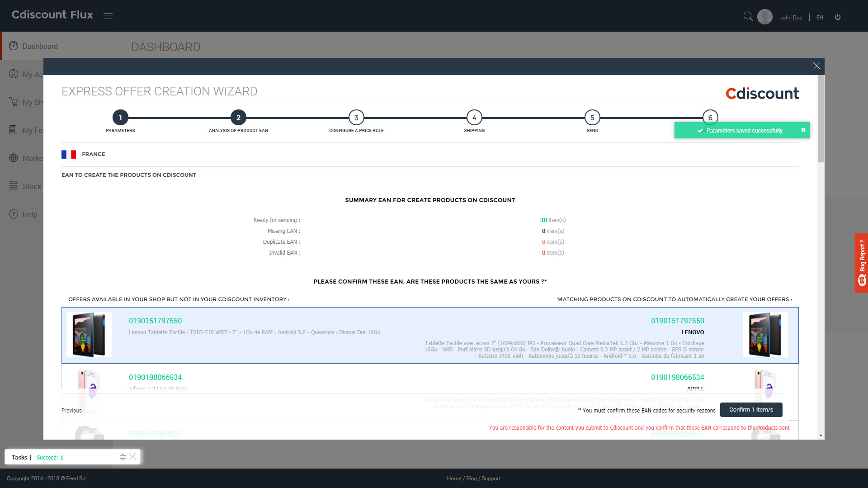Close the Tasks panel with X icon
Screen dimensions: 868x488
132,457
